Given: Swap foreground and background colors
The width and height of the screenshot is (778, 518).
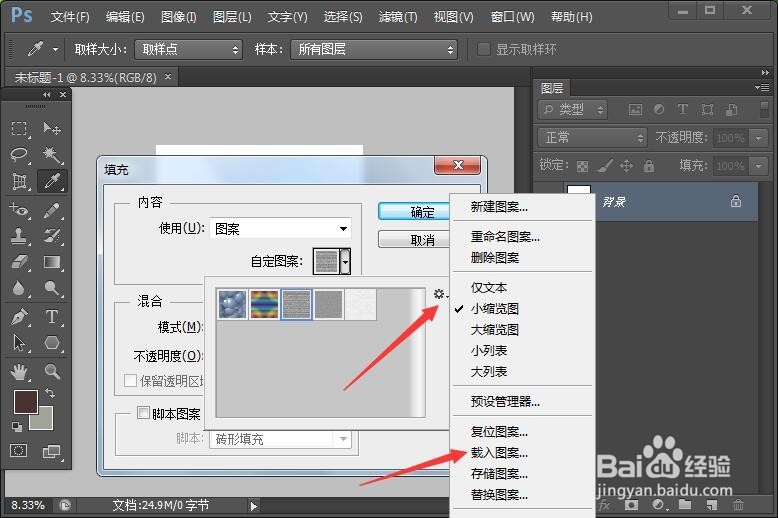Looking at the screenshot, I should coord(50,393).
